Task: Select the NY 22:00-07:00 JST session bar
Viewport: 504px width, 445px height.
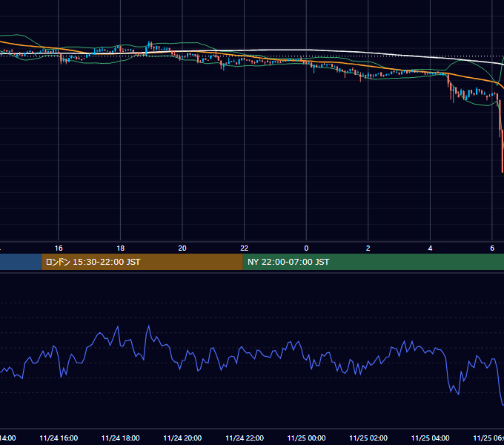Action: click(x=373, y=262)
